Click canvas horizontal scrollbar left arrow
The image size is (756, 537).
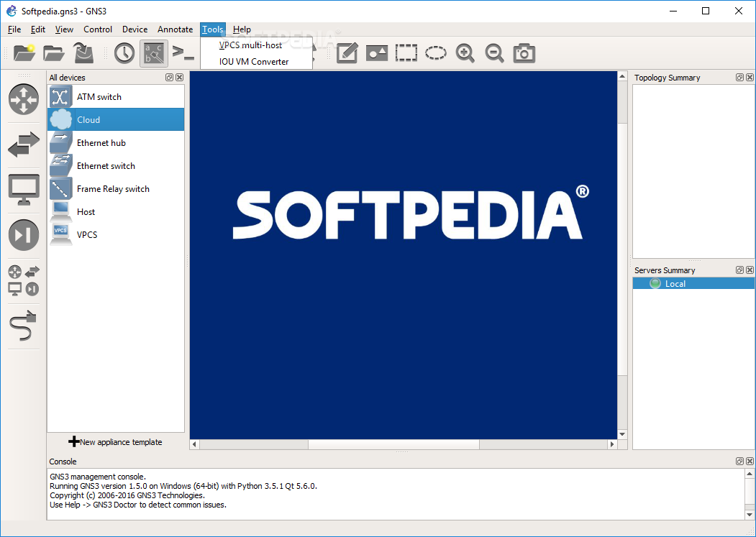[x=194, y=444]
